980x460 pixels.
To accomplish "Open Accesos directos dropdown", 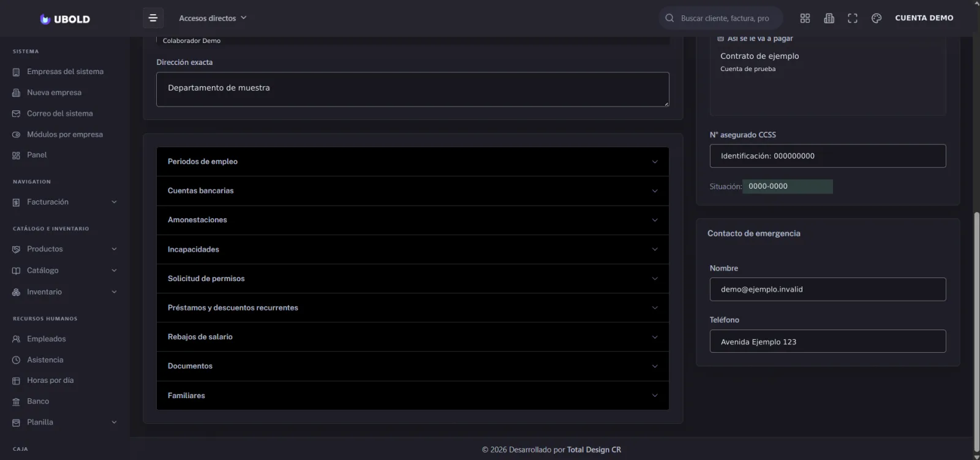I will click(213, 18).
